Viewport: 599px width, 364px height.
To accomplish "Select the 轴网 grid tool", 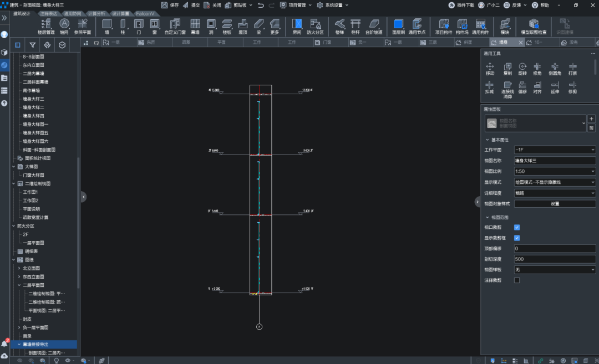I will click(x=64, y=27).
